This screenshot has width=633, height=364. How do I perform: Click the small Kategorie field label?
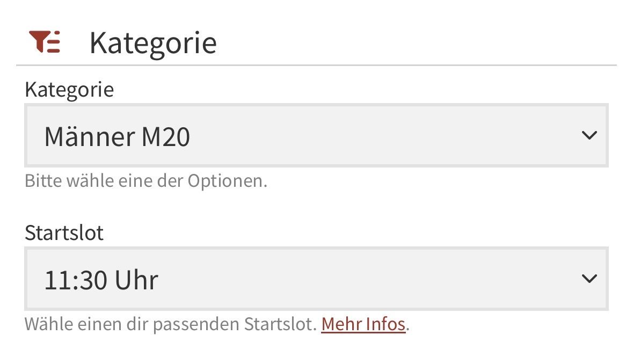point(69,90)
